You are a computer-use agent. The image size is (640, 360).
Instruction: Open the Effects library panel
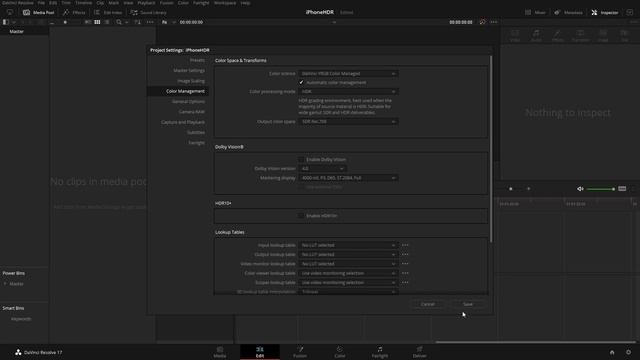[x=74, y=13]
